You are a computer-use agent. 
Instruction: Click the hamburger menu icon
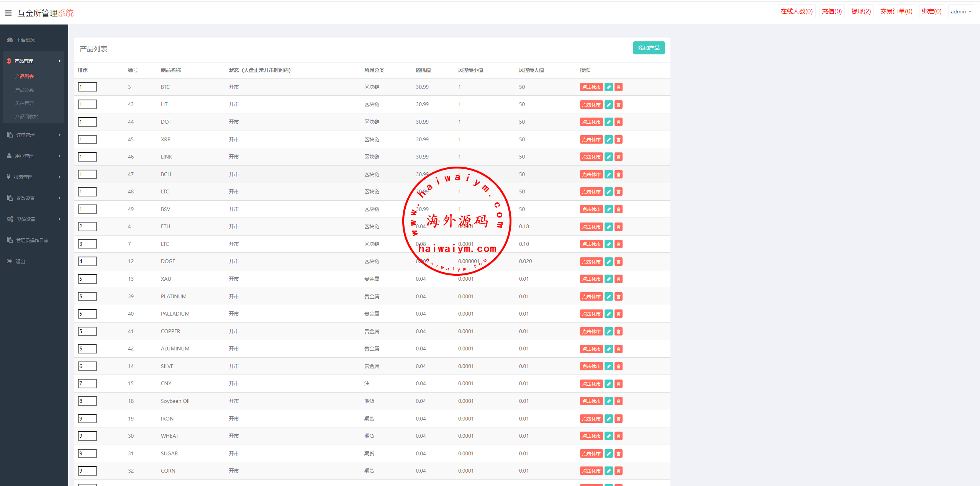point(8,13)
